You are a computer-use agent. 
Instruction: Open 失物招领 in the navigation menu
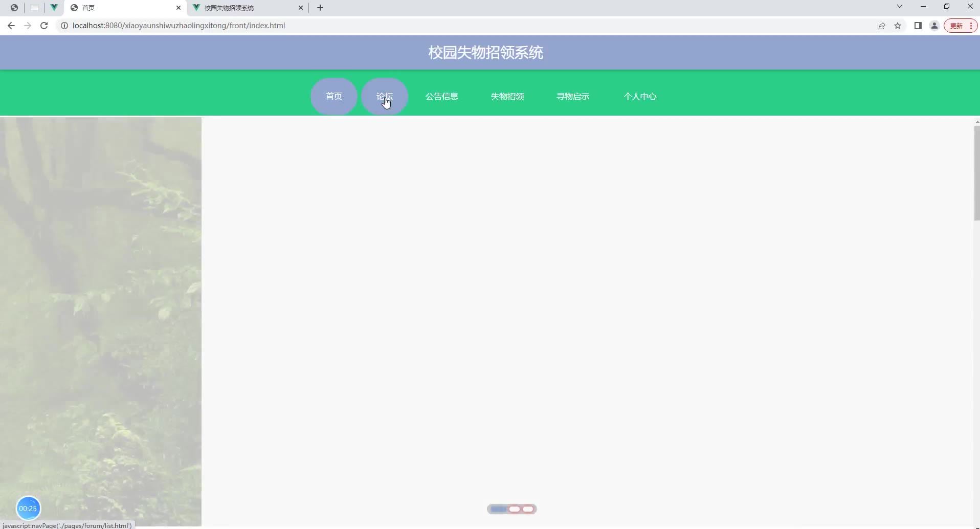(507, 96)
